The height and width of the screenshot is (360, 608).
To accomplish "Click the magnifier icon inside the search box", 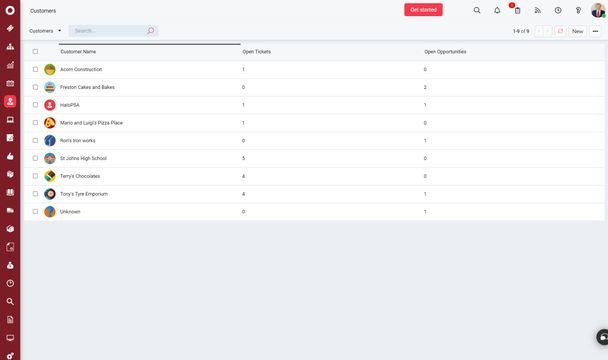I will pyautogui.click(x=150, y=31).
